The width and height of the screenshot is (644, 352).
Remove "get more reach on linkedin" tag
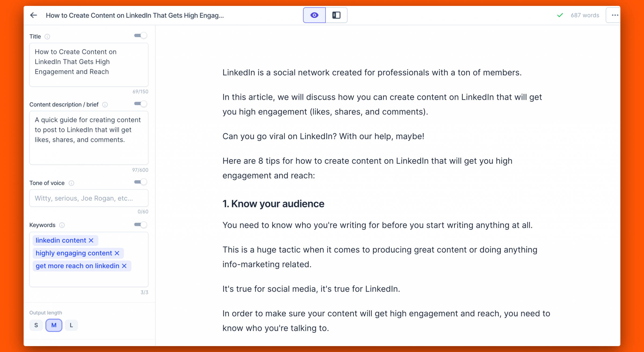(124, 266)
